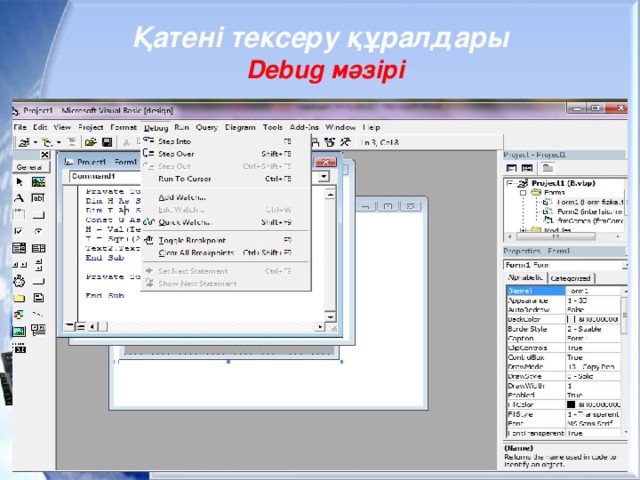Select the Pointer tool in toolbox

point(19,182)
